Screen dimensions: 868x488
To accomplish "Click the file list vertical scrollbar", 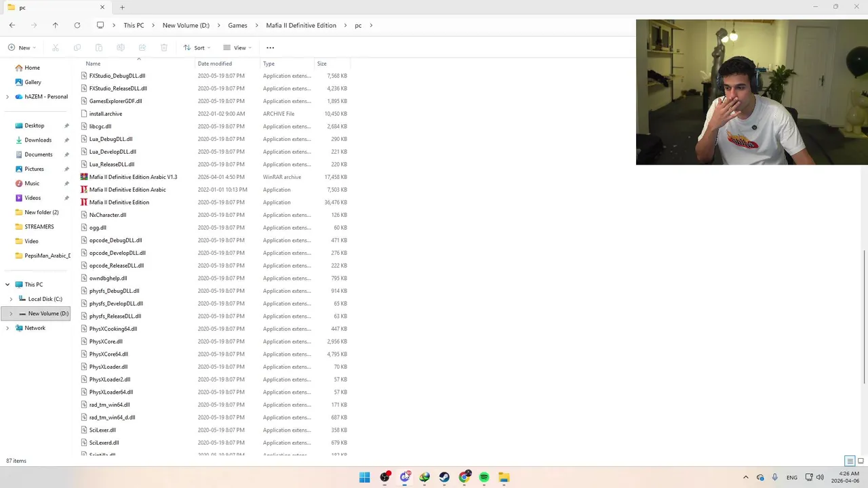I will (x=865, y=317).
